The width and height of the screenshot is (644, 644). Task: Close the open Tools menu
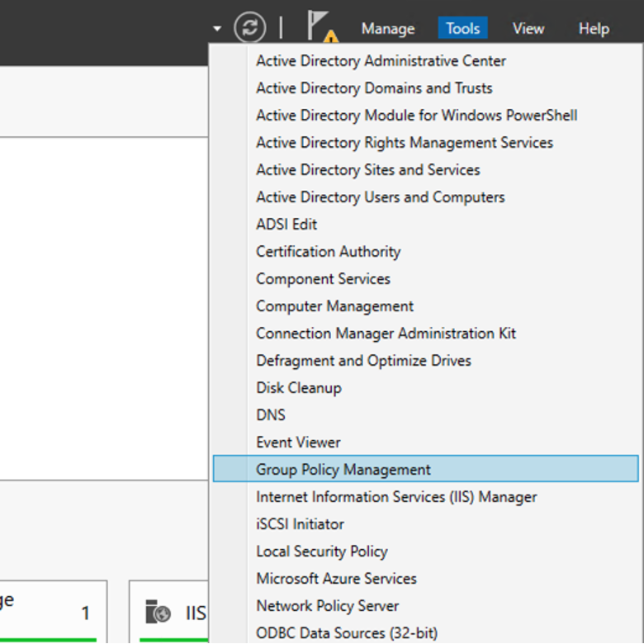pyautogui.click(x=462, y=28)
